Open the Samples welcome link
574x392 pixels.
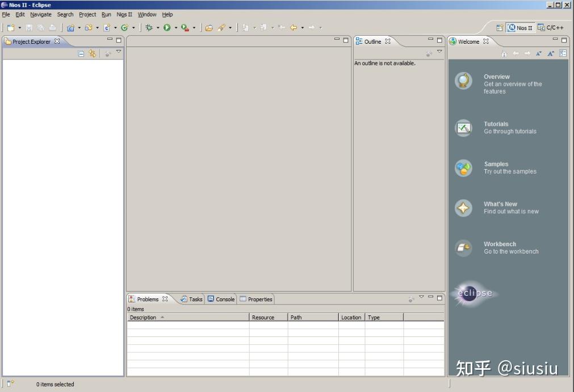tap(496, 168)
